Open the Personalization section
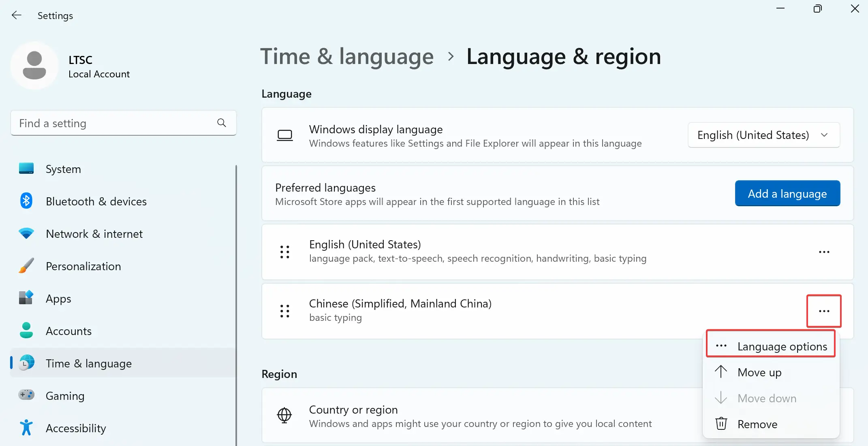Viewport: 868px width, 446px height. (83, 266)
